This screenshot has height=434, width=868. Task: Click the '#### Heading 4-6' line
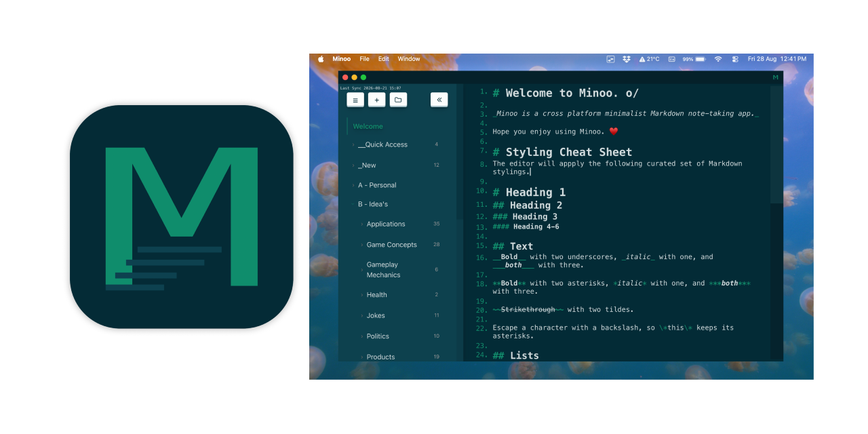point(526,226)
